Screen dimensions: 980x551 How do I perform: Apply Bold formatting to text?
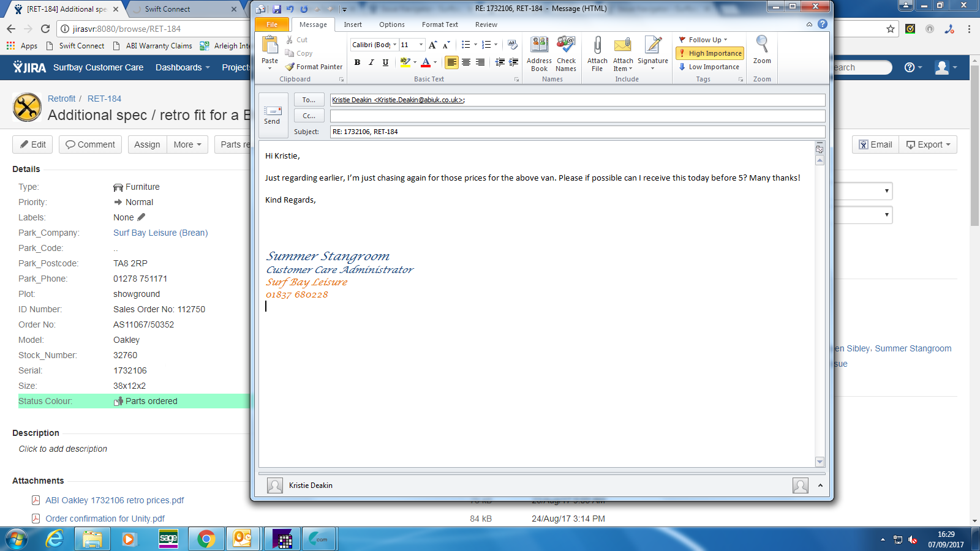click(x=357, y=62)
